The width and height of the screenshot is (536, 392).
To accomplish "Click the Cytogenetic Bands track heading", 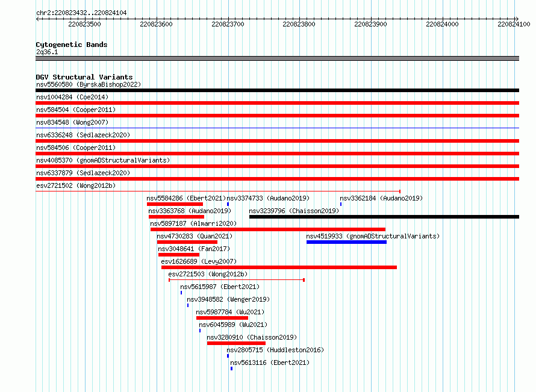I will (x=72, y=45).
